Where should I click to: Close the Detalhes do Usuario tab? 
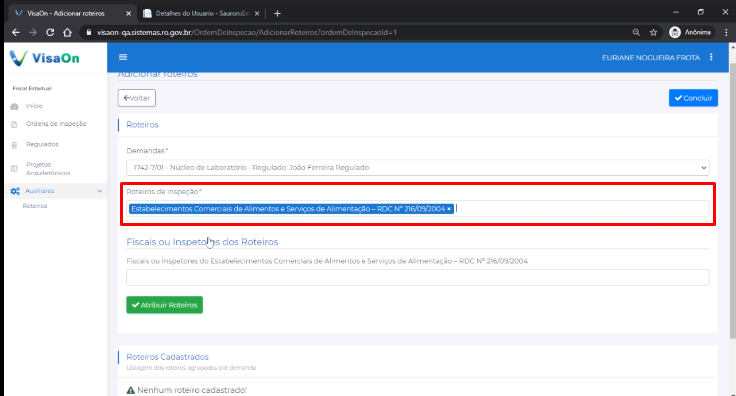coord(257,14)
